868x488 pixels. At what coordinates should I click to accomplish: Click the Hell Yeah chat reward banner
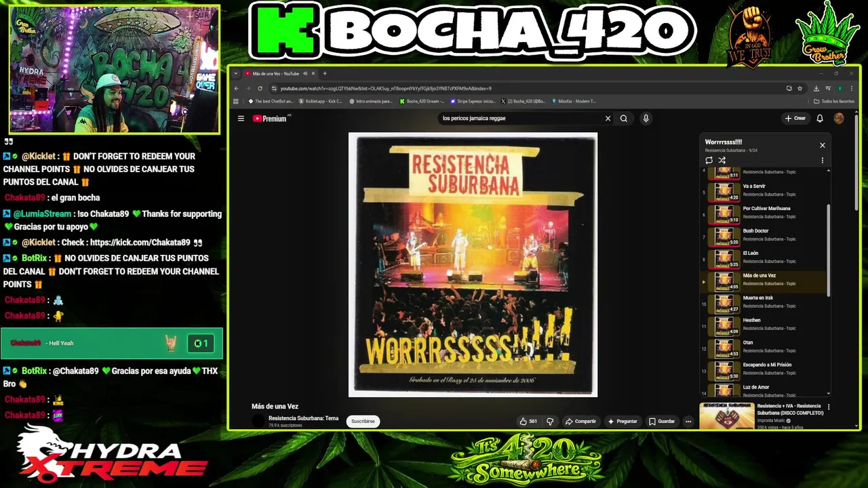click(x=112, y=343)
